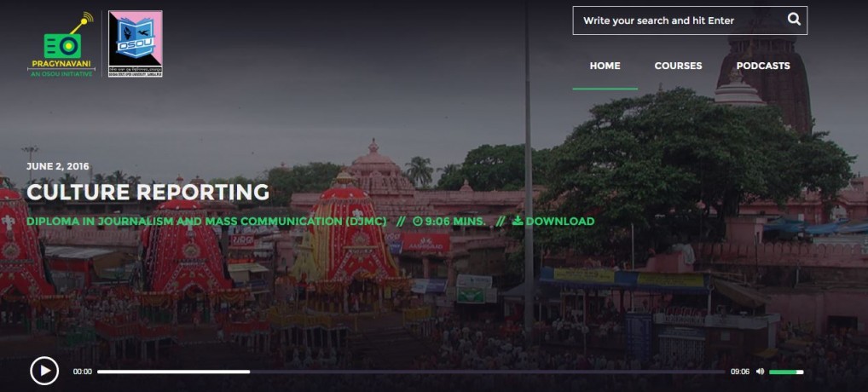The image size is (868, 392).
Task: Adjust the green volume slider
Action: (x=786, y=372)
